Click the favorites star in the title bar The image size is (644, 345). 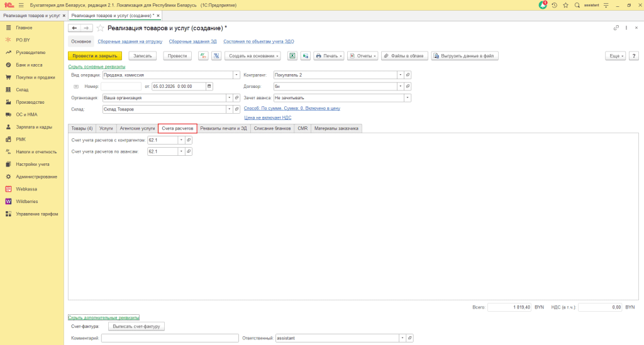[x=566, y=5]
